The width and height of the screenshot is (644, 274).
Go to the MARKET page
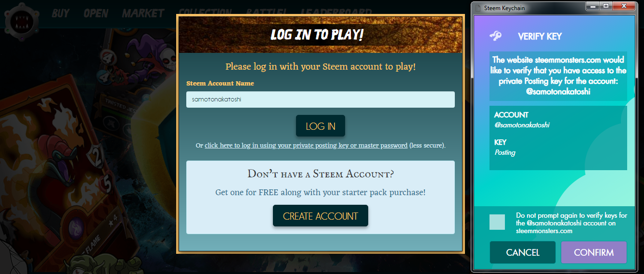[x=143, y=13]
